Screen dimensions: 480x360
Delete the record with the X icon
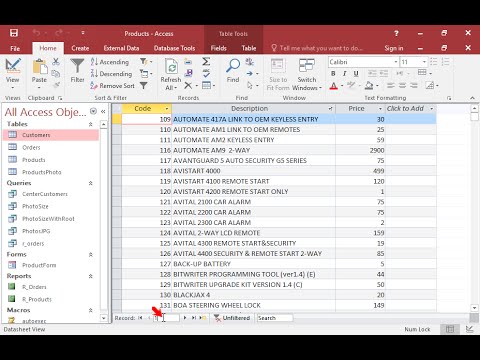[x=188, y=86]
